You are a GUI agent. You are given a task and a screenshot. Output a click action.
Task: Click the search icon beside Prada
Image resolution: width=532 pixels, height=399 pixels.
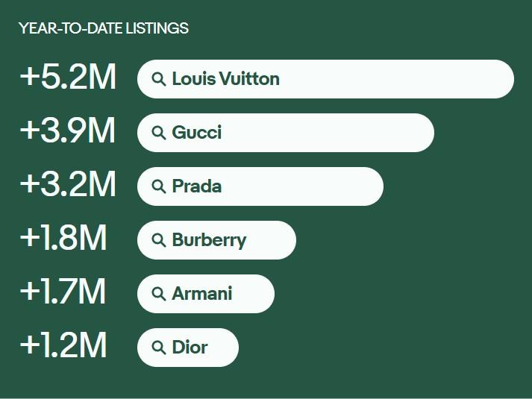[158, 186]
